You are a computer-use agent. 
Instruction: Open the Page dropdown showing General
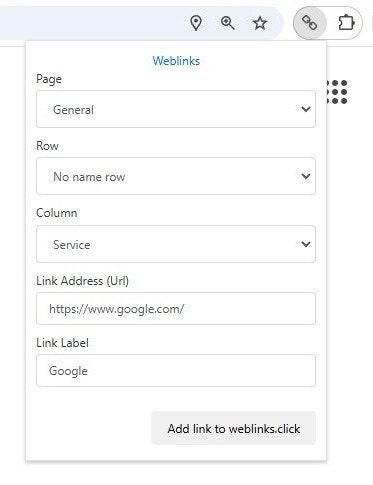pyautogui.click(x=176, y=109)
